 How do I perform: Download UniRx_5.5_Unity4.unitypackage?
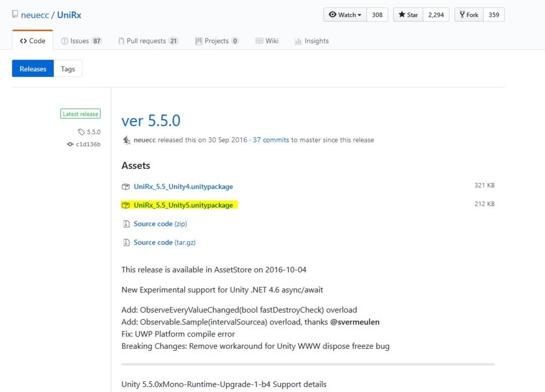(x=183, y=187)
